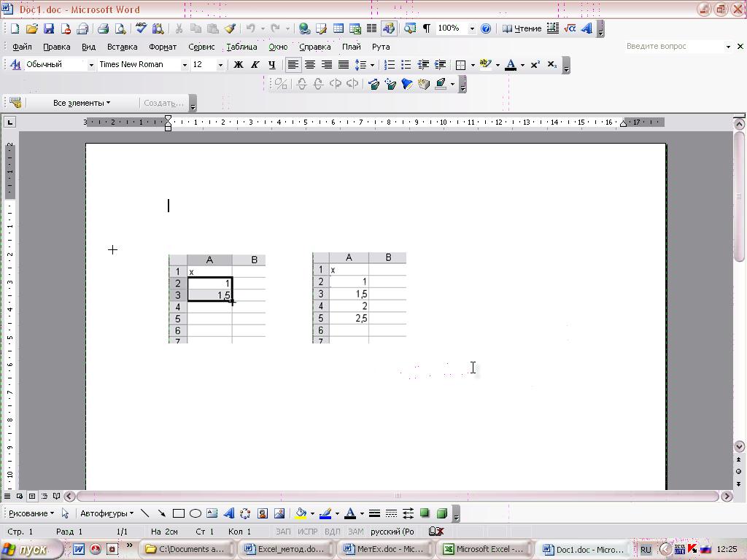747x560 pixels.
Task: Insert a hyperlink with the globe icon
Action: [x=304, y=28]
